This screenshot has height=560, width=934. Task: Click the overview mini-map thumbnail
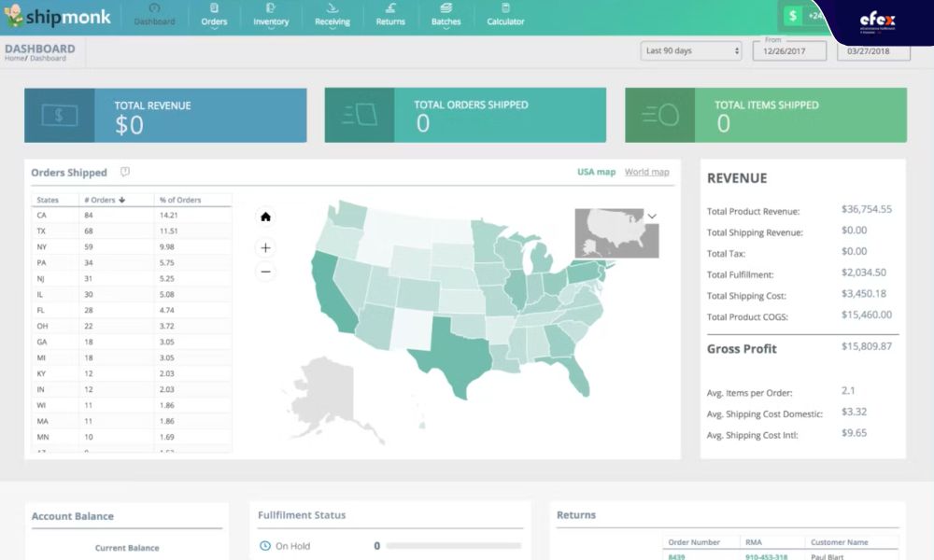point(616,233)
